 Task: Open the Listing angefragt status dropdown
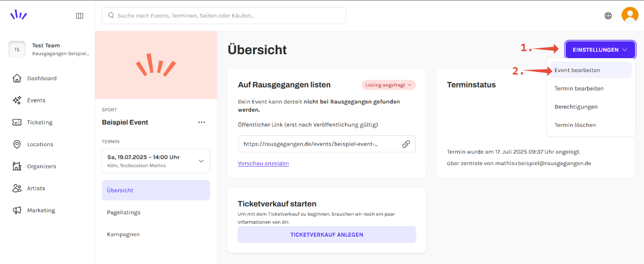click(x=388, y=85)
